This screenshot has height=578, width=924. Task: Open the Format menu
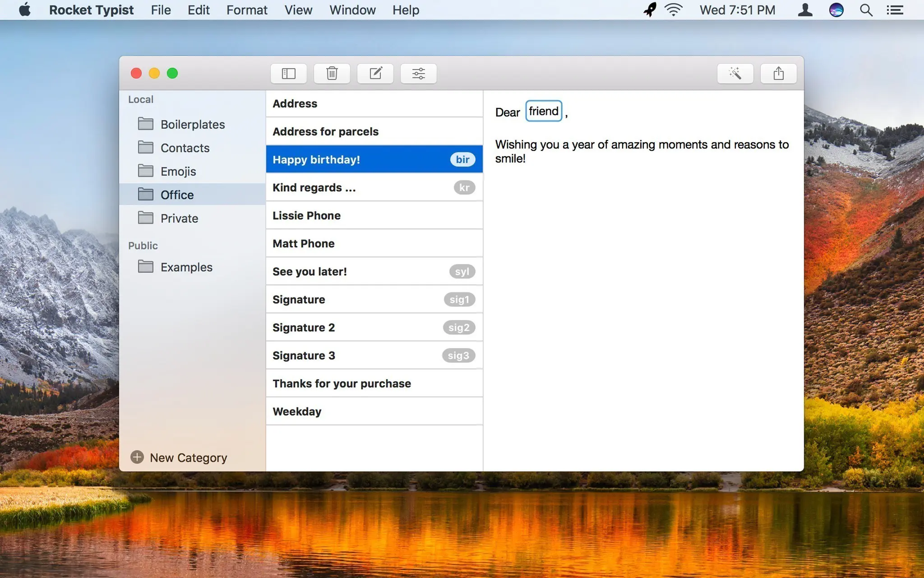[246, 10]
